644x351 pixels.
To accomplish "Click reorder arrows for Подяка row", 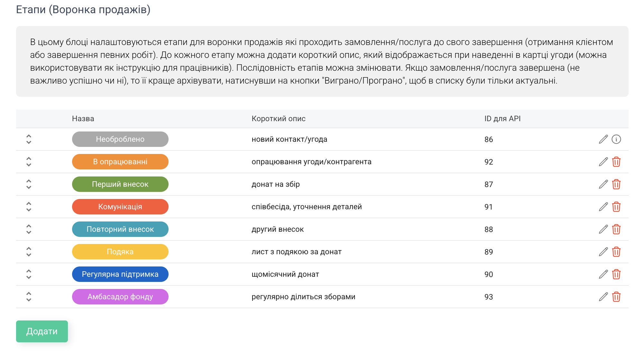I will pos(29,252).
